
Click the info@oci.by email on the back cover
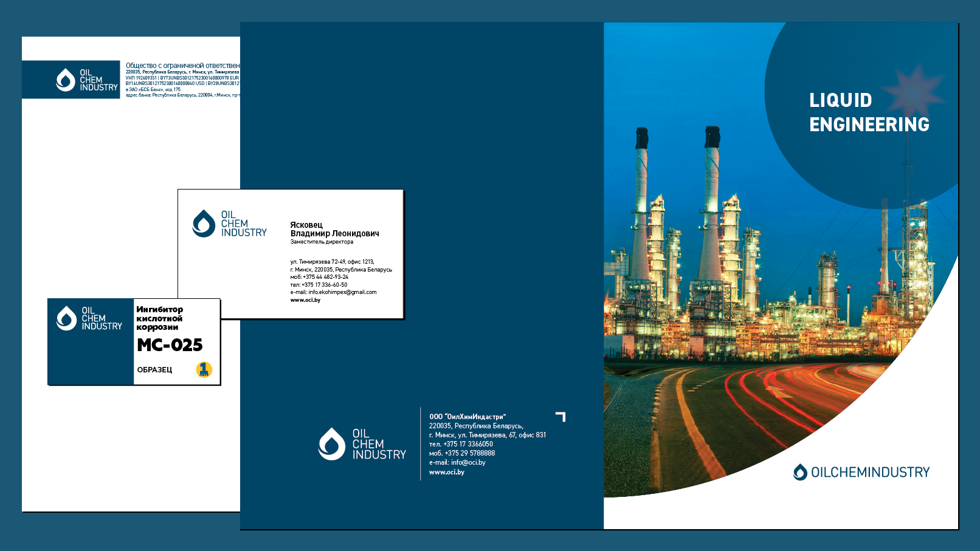coord(458,462)
